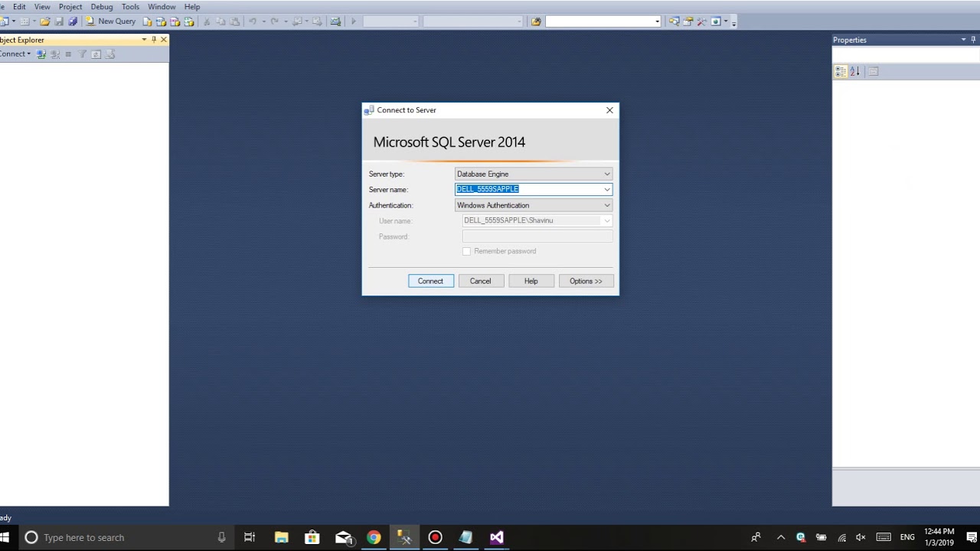Click the Find in Files icon
Image resolution: width=980 pixels, height=551 pixels.
536,21
